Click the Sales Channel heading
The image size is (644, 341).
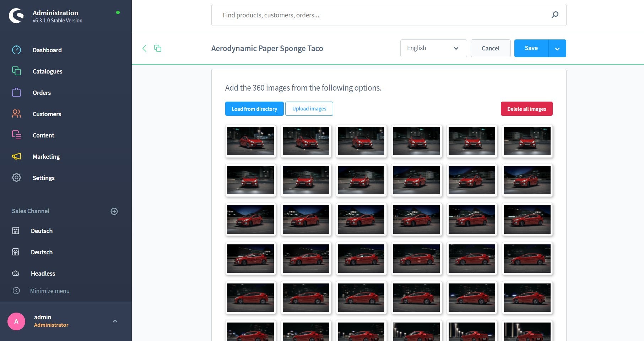coord(31,211)
